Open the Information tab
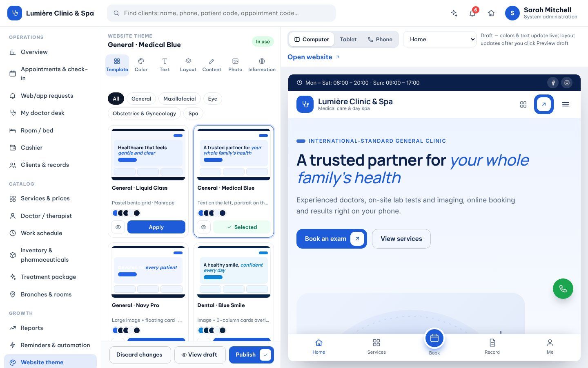Image resolution: width=588 pixels, height=368 pixels. [262, 65]
